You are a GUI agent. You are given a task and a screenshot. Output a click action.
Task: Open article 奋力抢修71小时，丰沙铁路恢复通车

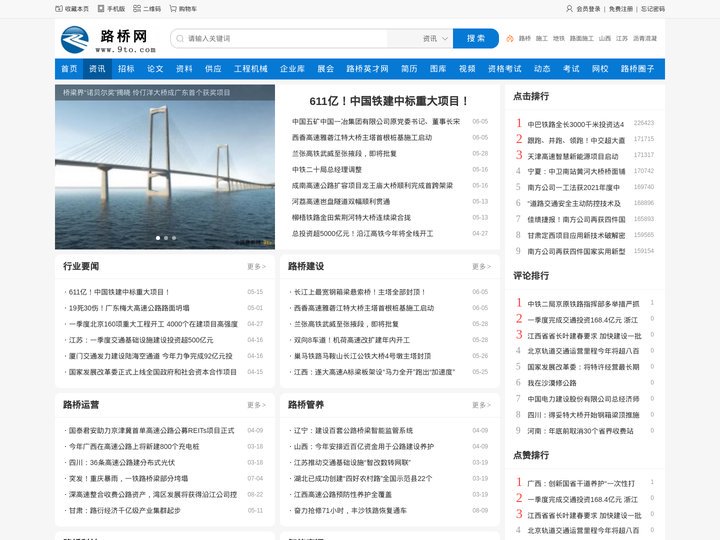pos(350,511)
